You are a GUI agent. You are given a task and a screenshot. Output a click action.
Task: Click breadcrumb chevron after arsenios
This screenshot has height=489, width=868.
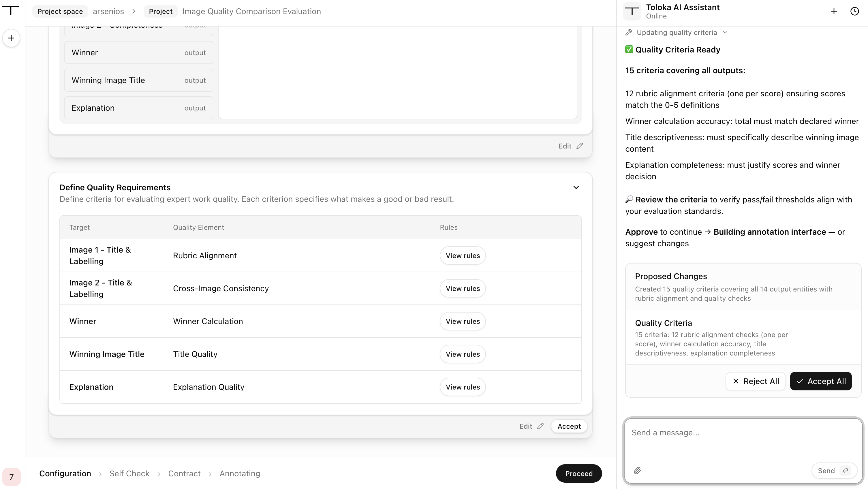(x=134, y=12)
